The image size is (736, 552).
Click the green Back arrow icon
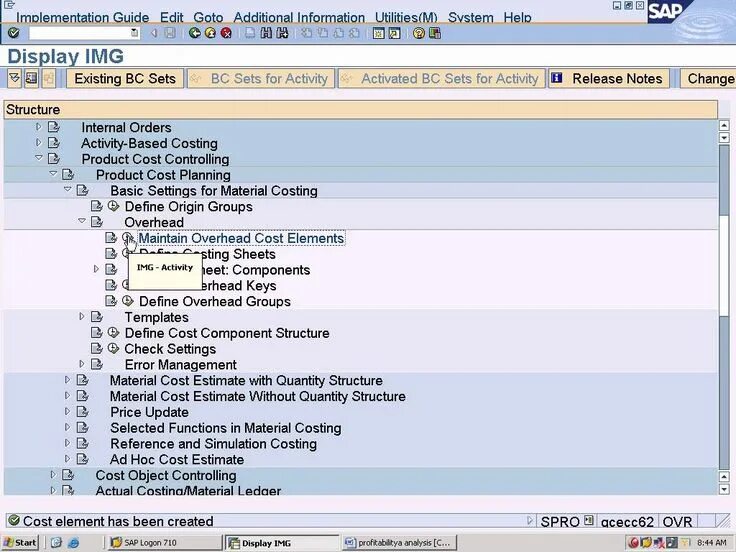coord(194,33)
